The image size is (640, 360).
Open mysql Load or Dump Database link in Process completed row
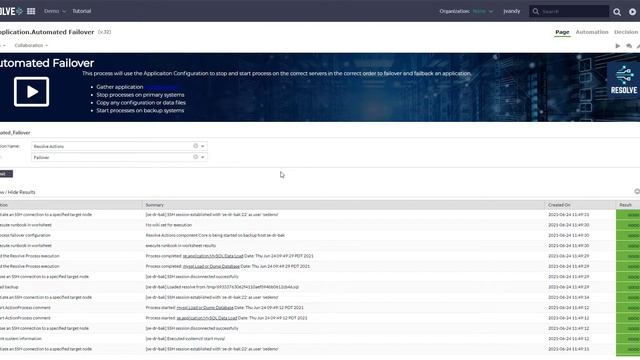(211, 266)
